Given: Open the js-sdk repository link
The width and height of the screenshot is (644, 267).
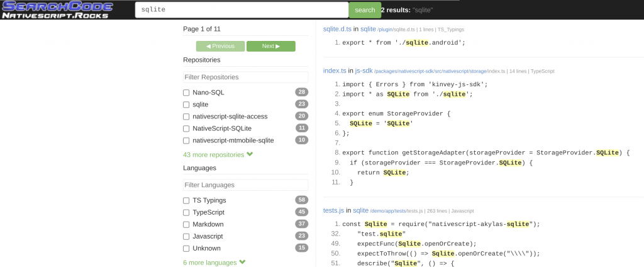Looking at the screenshot, I should coord(364,71).
